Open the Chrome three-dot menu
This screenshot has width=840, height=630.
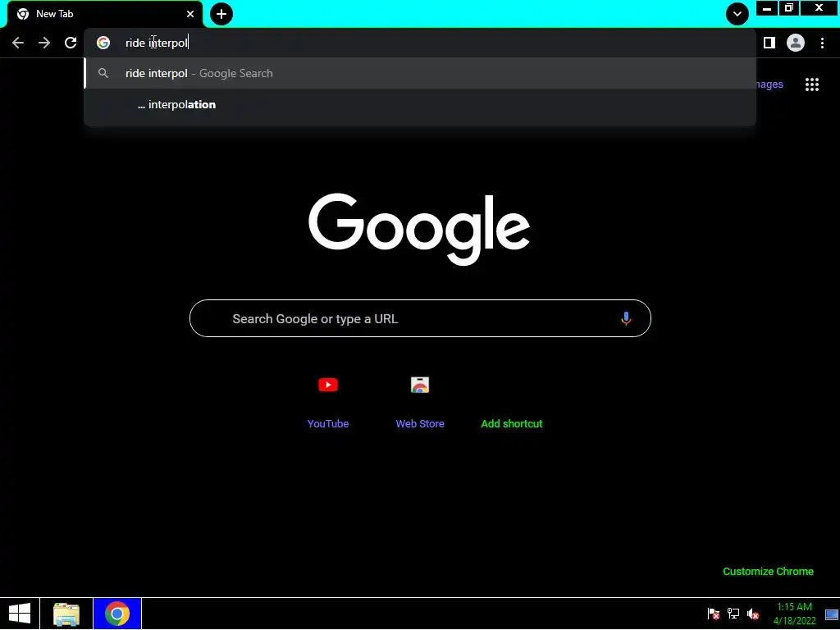[x=822, y=43]
